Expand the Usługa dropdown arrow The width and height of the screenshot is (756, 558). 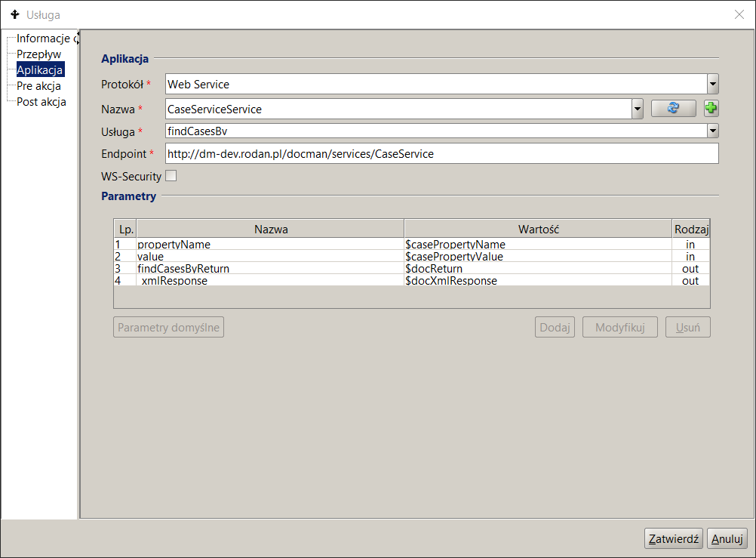tap(712, 131)
